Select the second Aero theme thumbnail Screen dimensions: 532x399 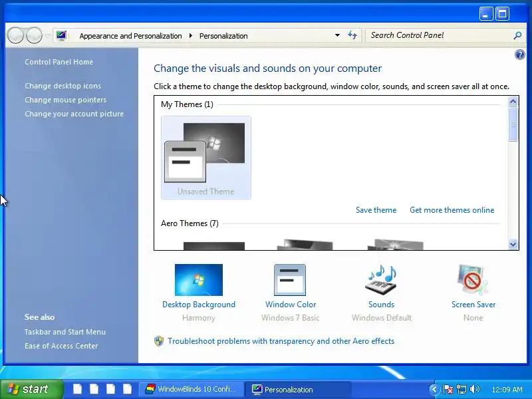tap(305, 244)
